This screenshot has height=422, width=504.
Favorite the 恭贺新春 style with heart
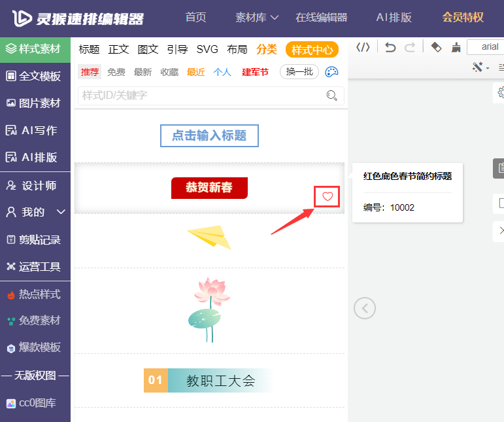pyautogui.click(x=328, y=196)
